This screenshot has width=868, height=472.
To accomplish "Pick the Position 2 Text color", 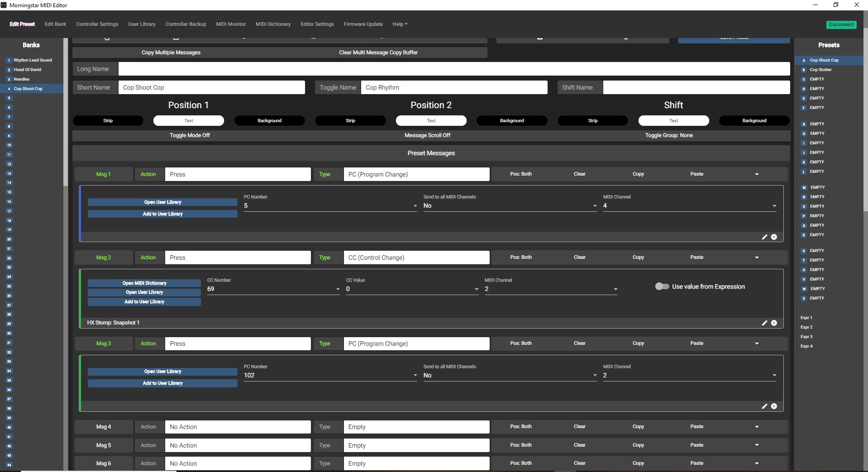I will tap(431, 121).
